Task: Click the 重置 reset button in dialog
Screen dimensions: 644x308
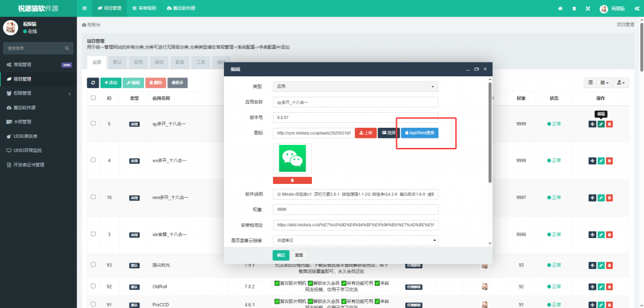Action: (299, 255)
